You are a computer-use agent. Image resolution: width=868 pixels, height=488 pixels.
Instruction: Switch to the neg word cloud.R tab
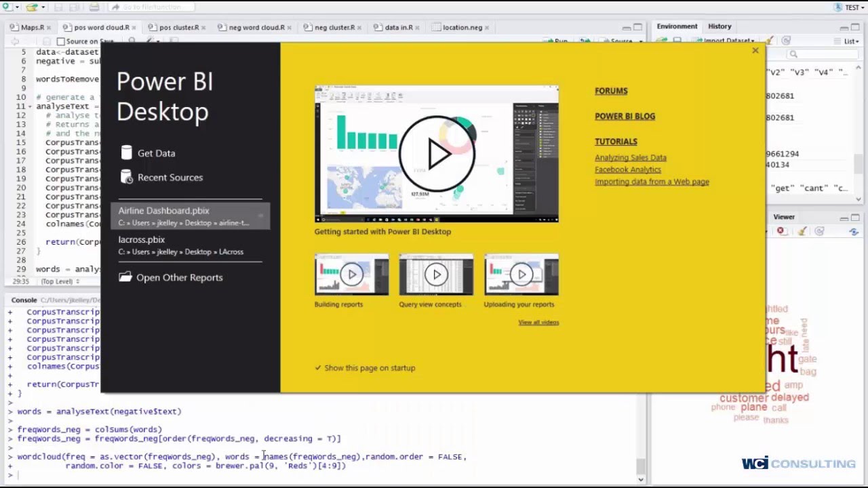255,28
